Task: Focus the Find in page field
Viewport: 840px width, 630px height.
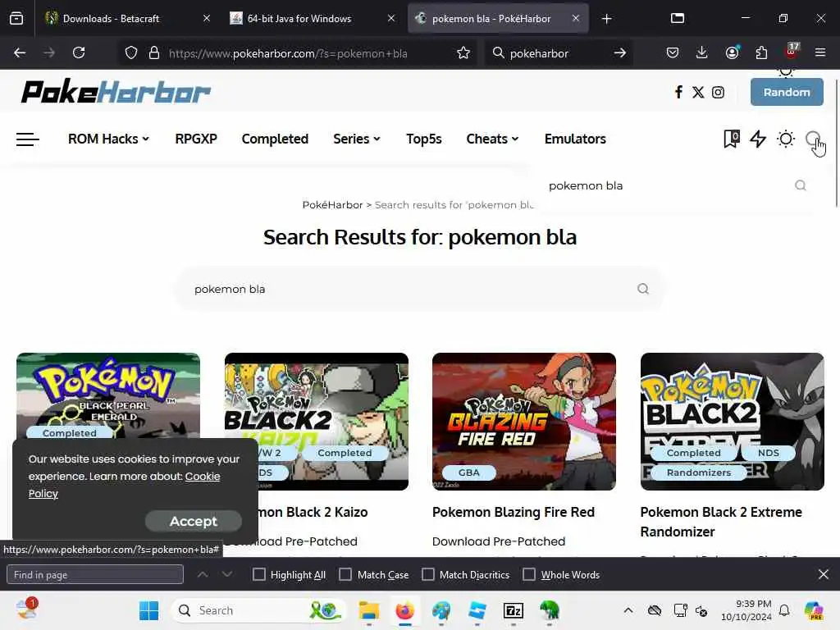Action: [x=95, y=574]
